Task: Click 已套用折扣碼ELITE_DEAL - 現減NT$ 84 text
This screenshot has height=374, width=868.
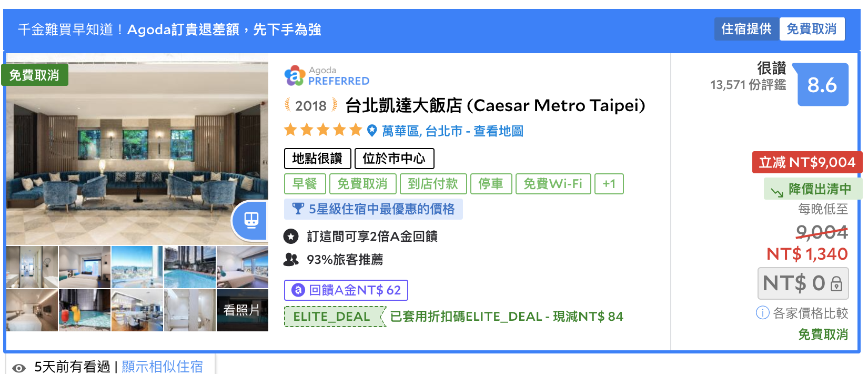Action: [507, 317]
